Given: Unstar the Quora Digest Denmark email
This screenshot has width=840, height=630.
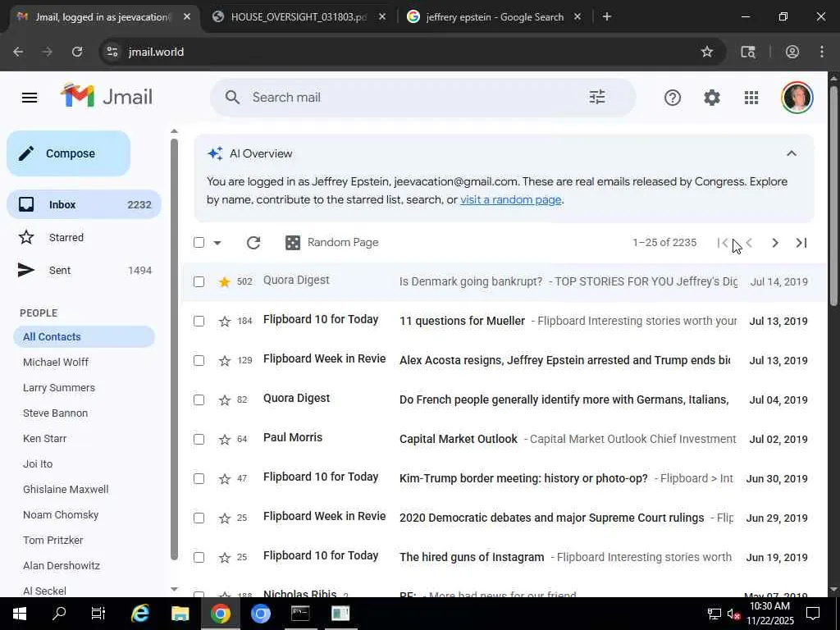Looking at the screenshot, I should click(x=225, y=282).
